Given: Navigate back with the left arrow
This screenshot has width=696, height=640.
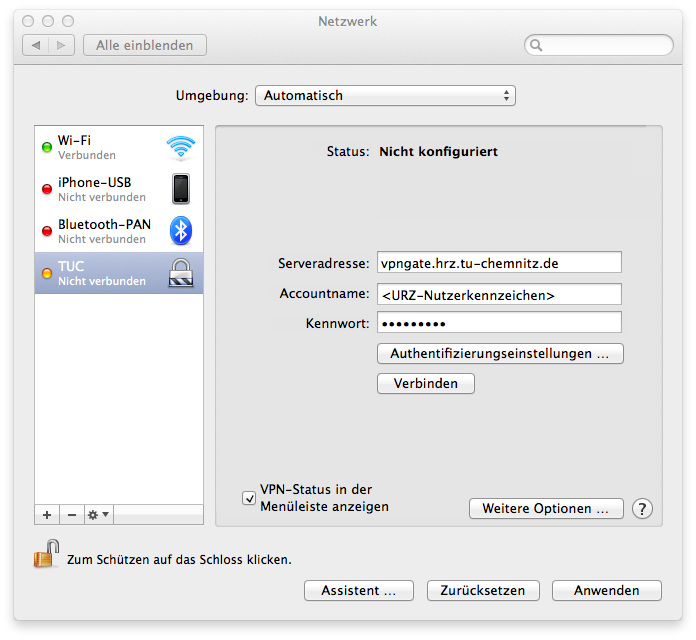Looking at the screenshot, I should coord(37,45).
